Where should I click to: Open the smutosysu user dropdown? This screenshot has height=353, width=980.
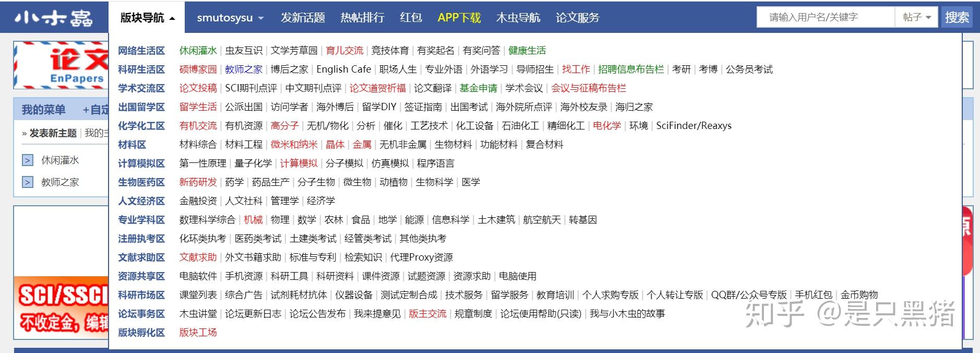[x=230, y=18]
